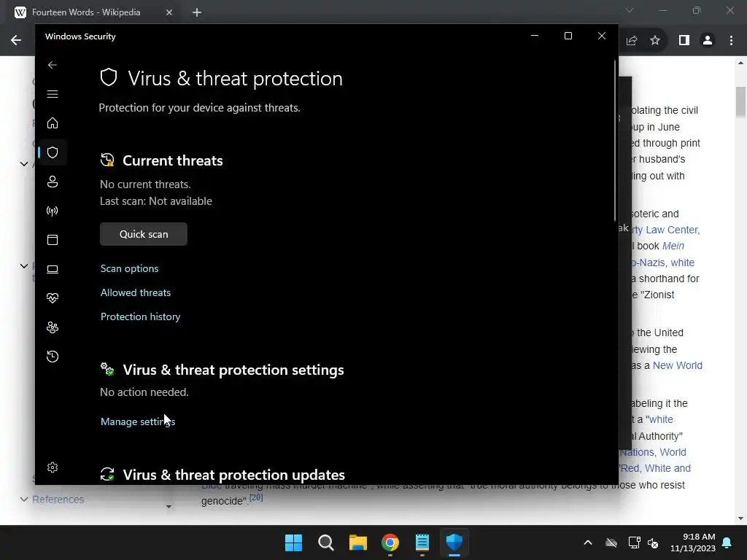Click Chrome back navigation arrow

pyautogui.click(x=16, y=41)
